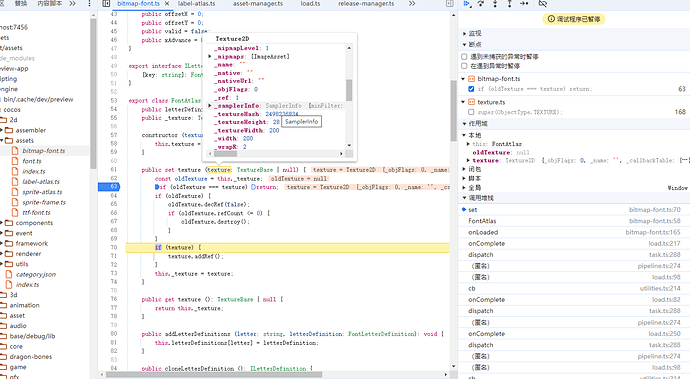Click the folder icon for components

[9, 223]
